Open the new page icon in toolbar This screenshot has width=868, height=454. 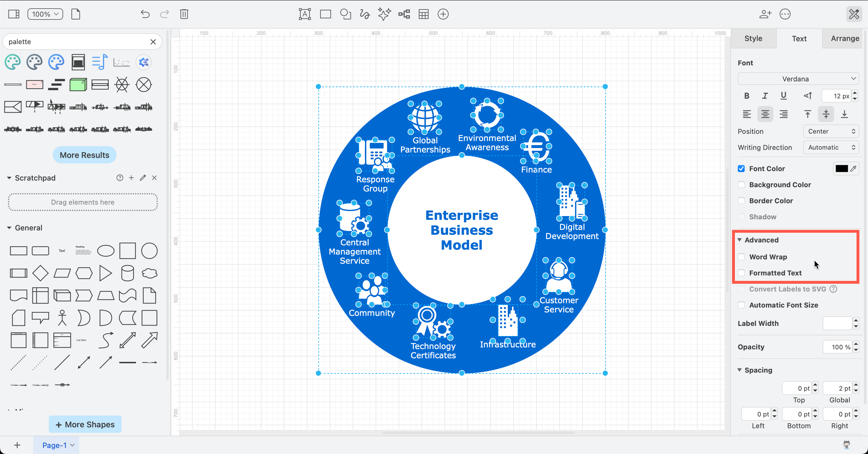tap(76, 14)
